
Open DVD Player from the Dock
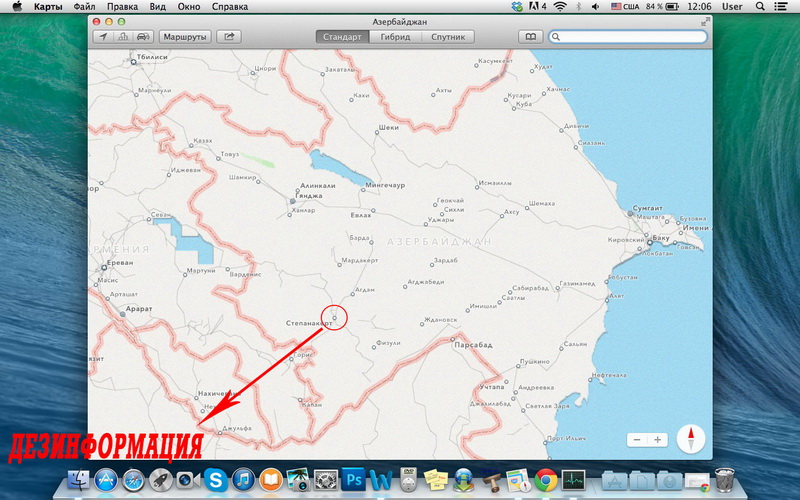[408, 479]
